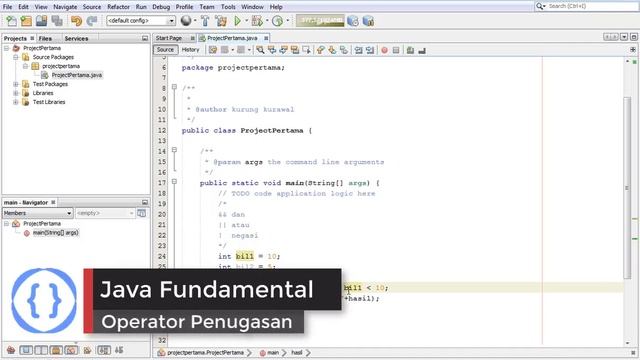Viewport: 640px width, 360px height.
Task: Click the Shift Line Left icon
Action: pos(358,50)
